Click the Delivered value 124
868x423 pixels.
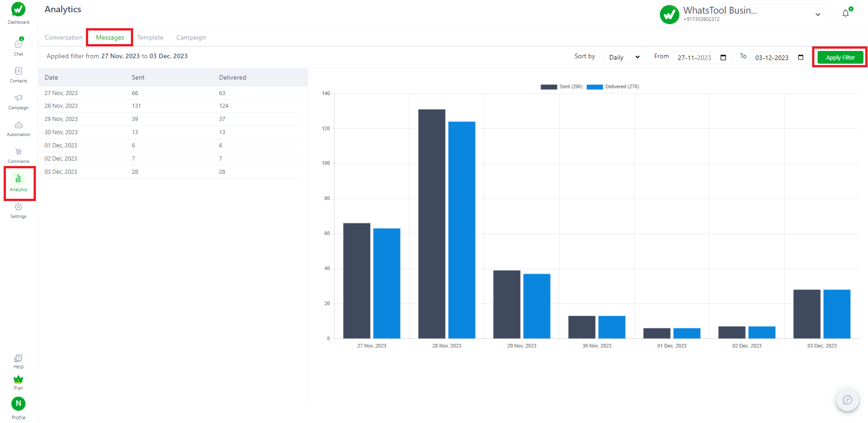coord(224,106)
